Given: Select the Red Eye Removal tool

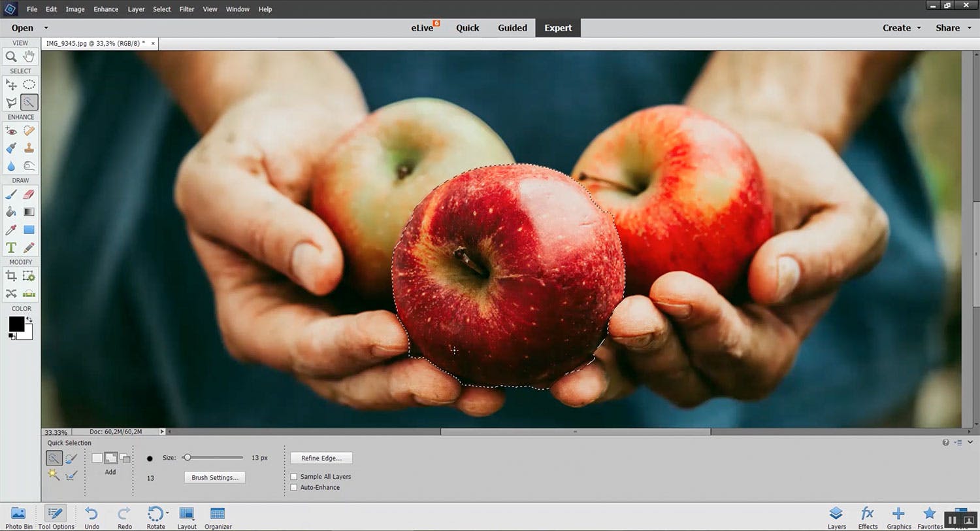Looking at the screenshot, I should 11,131.
